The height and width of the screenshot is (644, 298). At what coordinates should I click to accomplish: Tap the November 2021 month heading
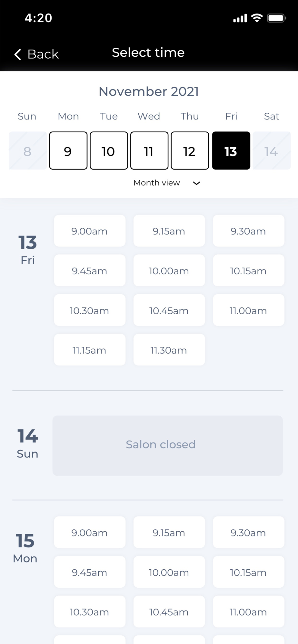point(149,91)
